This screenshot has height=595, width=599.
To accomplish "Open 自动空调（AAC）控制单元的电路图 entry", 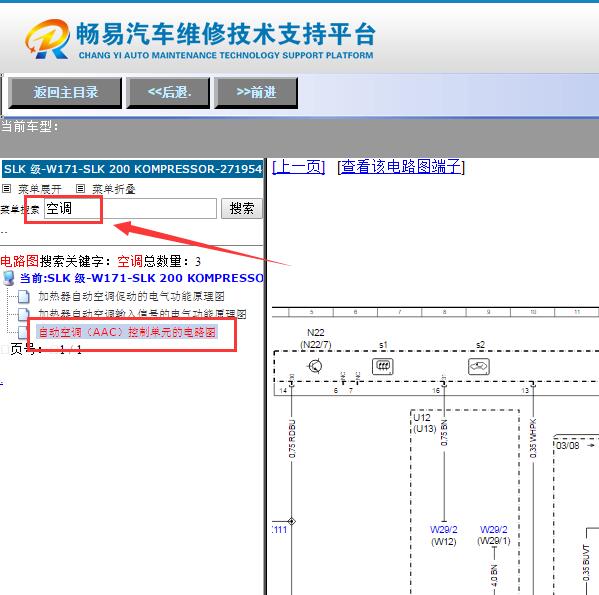I will [x=127, y=332].
